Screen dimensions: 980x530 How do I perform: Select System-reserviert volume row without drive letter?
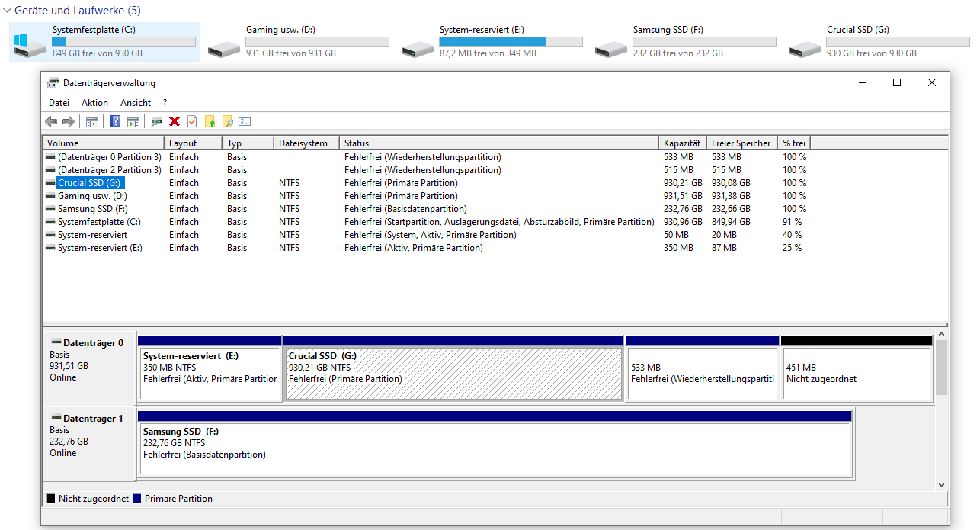click(495, 235)
